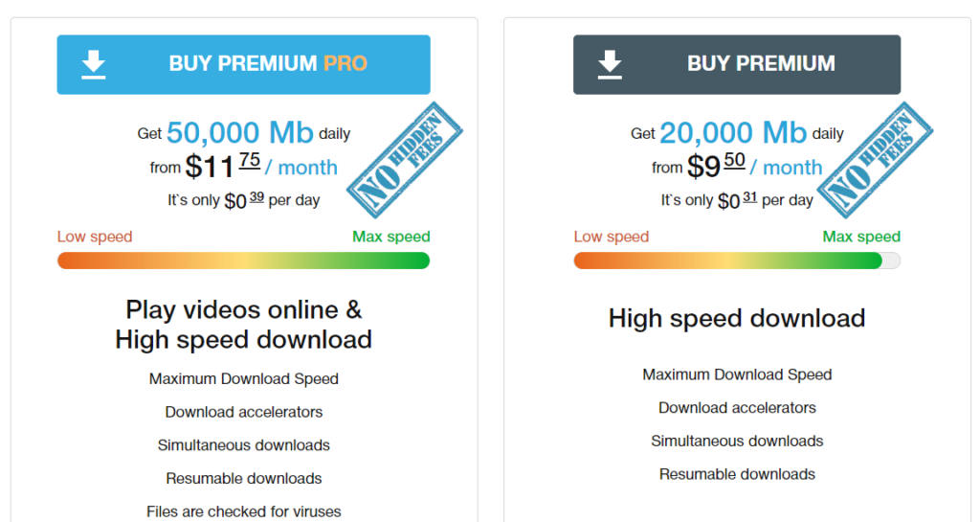Click the Max speed label on Premium plan
980x522 pixels.
[861, 237]
